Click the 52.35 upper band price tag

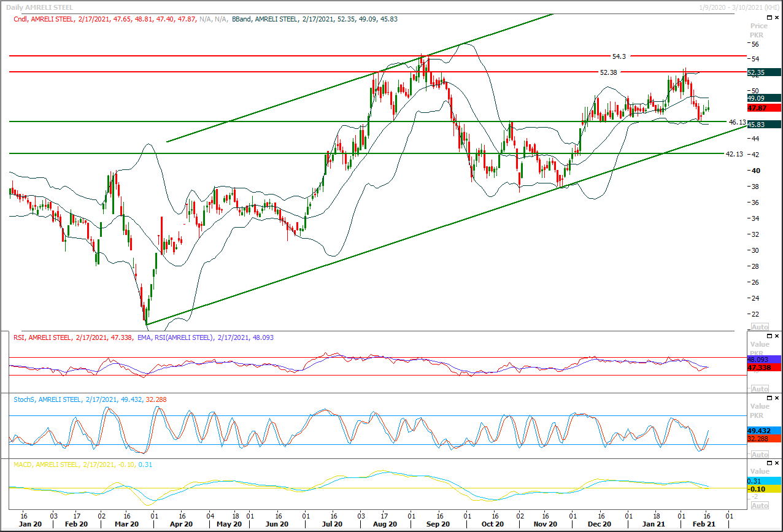(764, 72)
